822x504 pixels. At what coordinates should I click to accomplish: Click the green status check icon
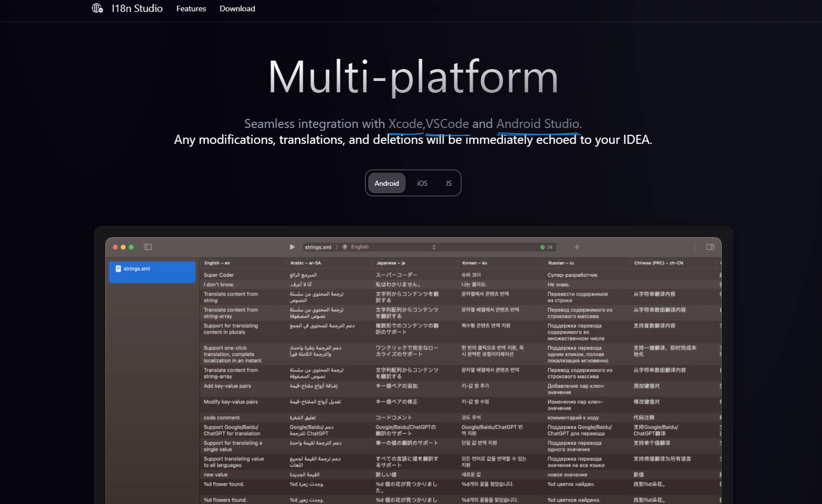(542, 247)
